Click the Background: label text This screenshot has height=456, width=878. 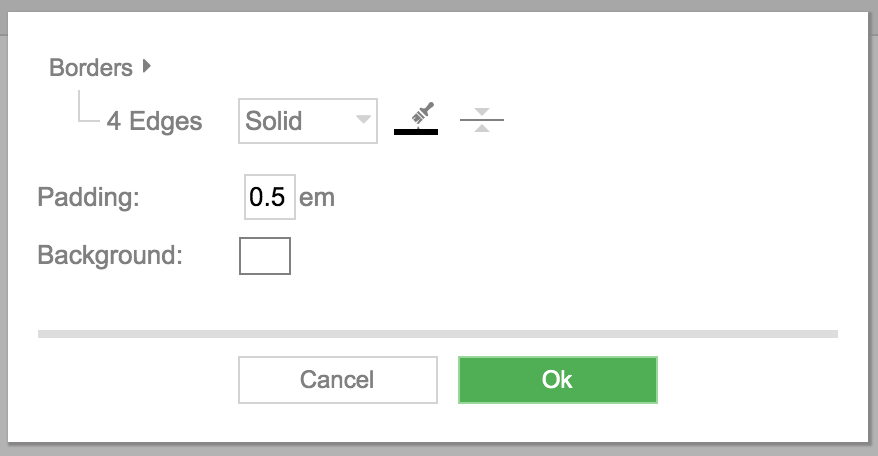point(110,255)
